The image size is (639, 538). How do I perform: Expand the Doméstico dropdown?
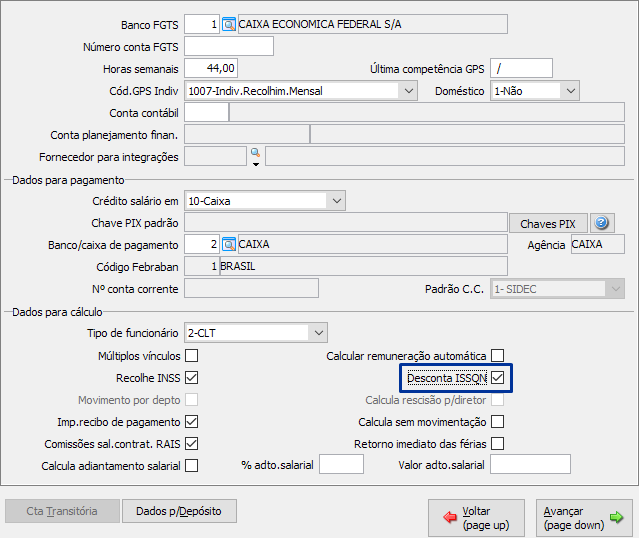point(570,91)
